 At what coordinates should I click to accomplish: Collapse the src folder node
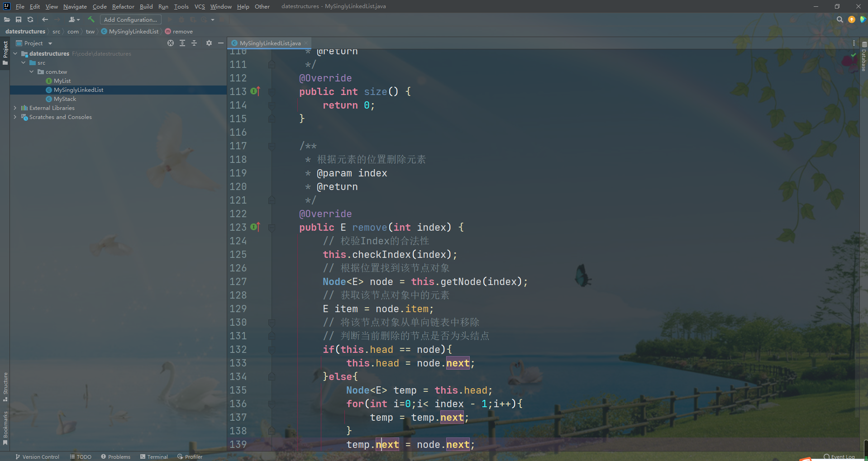[x=24, y=62]
